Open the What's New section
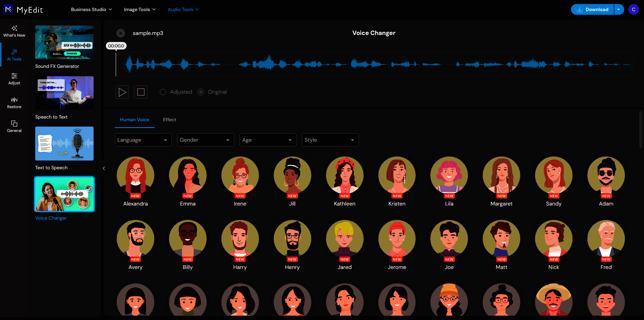Viewport: 644px width, 320px height. (x=14, y=31)
